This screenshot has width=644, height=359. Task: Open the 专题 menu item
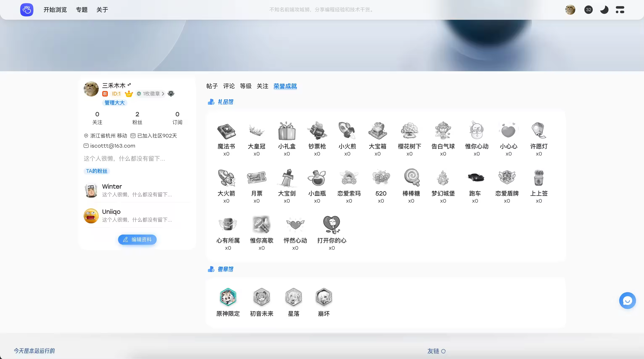click(82, 10)
